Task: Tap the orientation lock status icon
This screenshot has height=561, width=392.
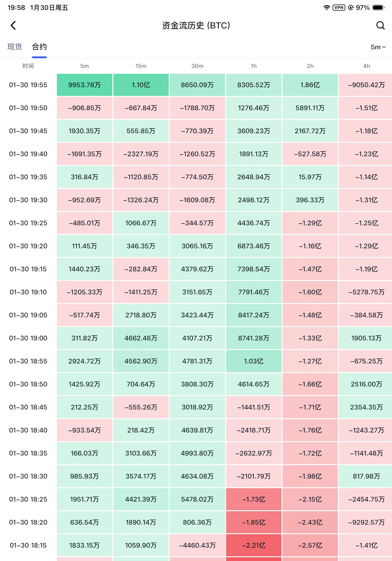Action: coord(351,8)
